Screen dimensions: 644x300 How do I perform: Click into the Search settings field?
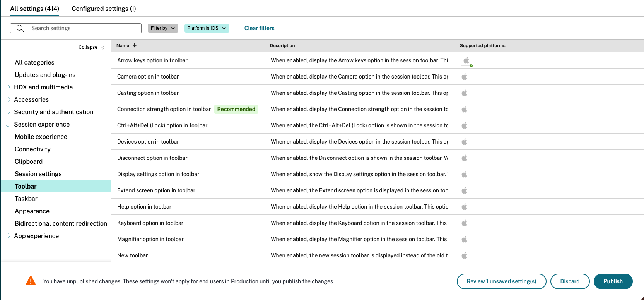[x=76, y=28]
